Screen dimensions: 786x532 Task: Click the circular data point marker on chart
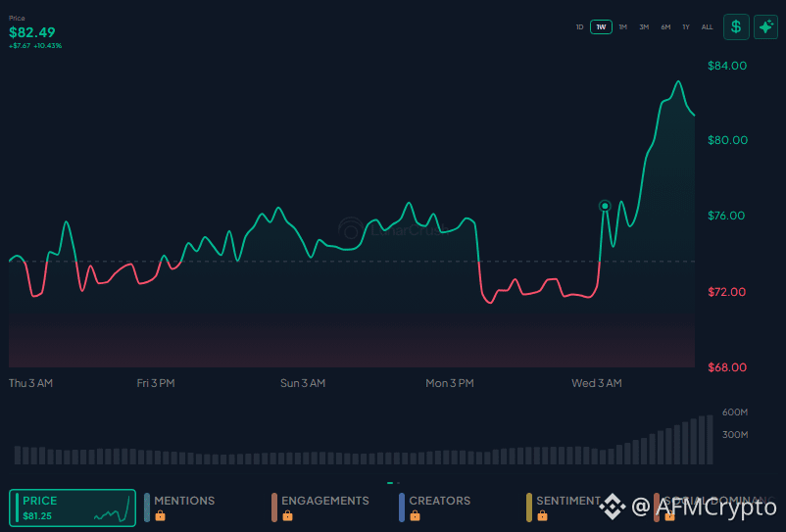click(x=605, y=206)
